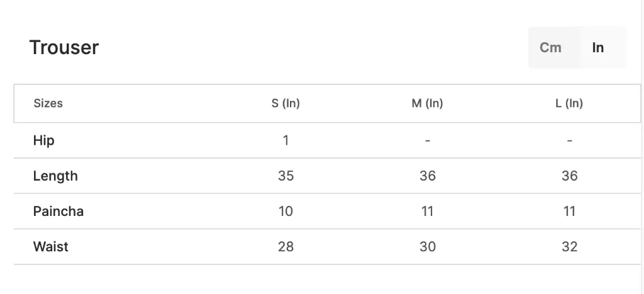Click Length value 36 under M column
The image size is (644, 294).
[x=428, y=176]
